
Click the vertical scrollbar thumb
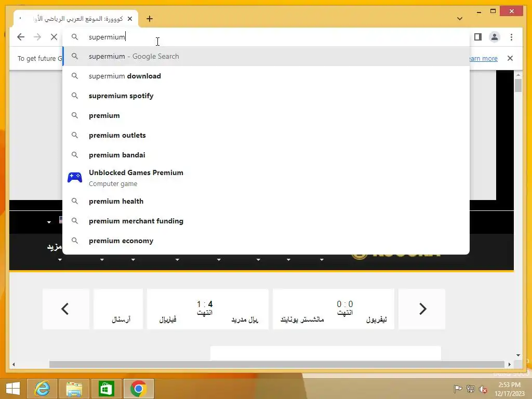pyautogui.click(x=518, y=85)
